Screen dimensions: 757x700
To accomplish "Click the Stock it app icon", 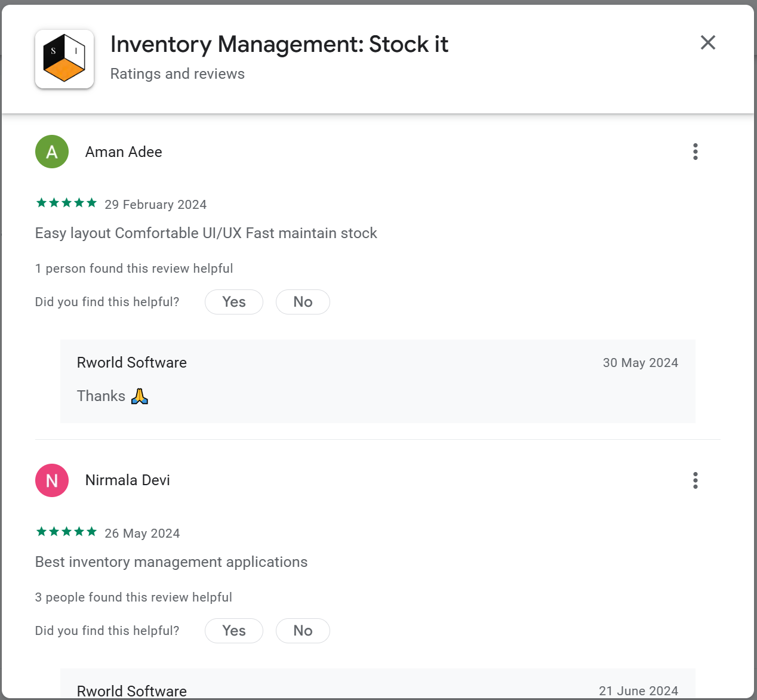I will tap(64, 59).
